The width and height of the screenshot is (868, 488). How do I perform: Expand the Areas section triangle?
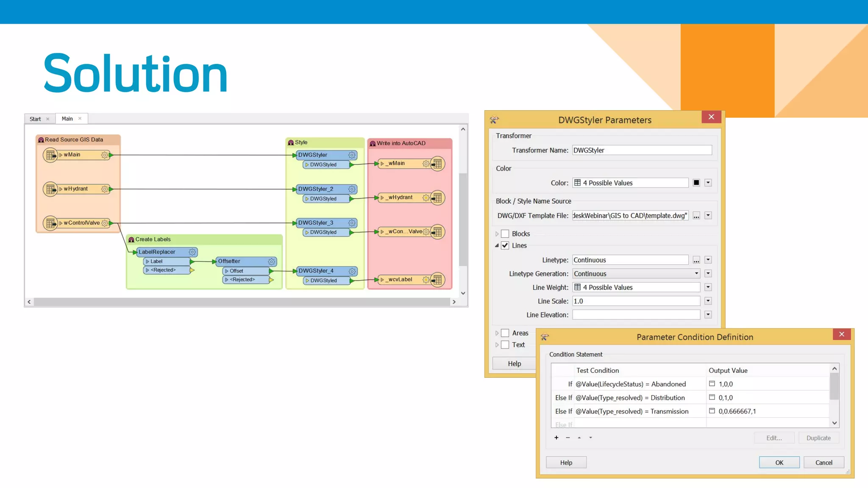coord(497,333)
